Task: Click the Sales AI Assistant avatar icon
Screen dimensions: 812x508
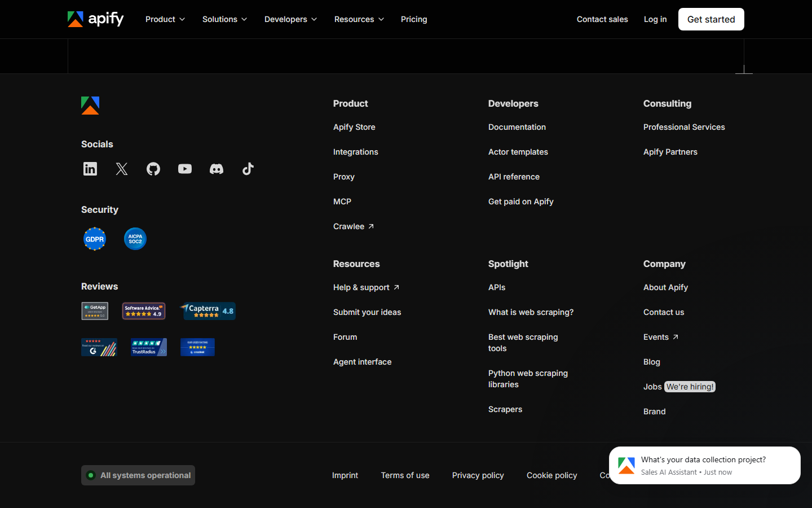Action: point(626,466)
